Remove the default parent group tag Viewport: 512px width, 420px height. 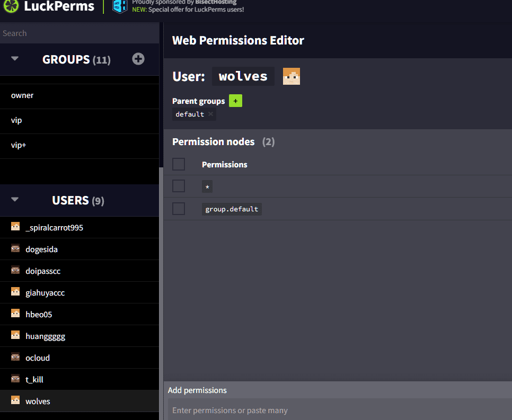(210, 114)
